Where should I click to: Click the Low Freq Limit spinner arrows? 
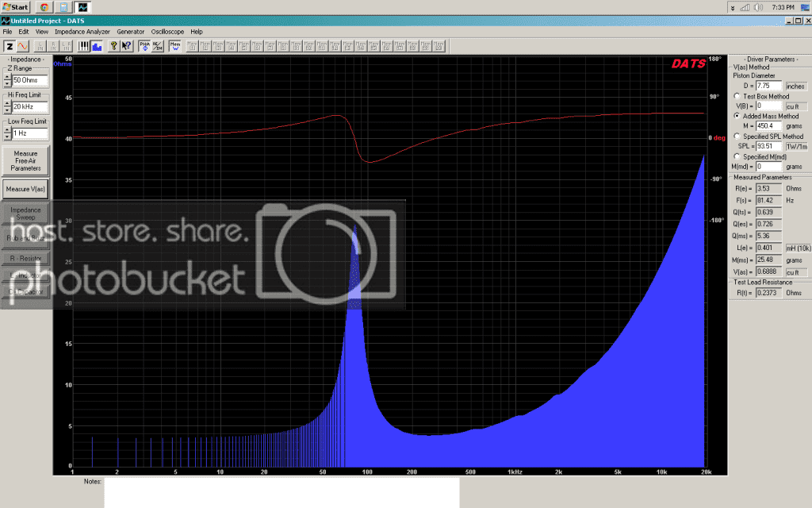[7, 133]
